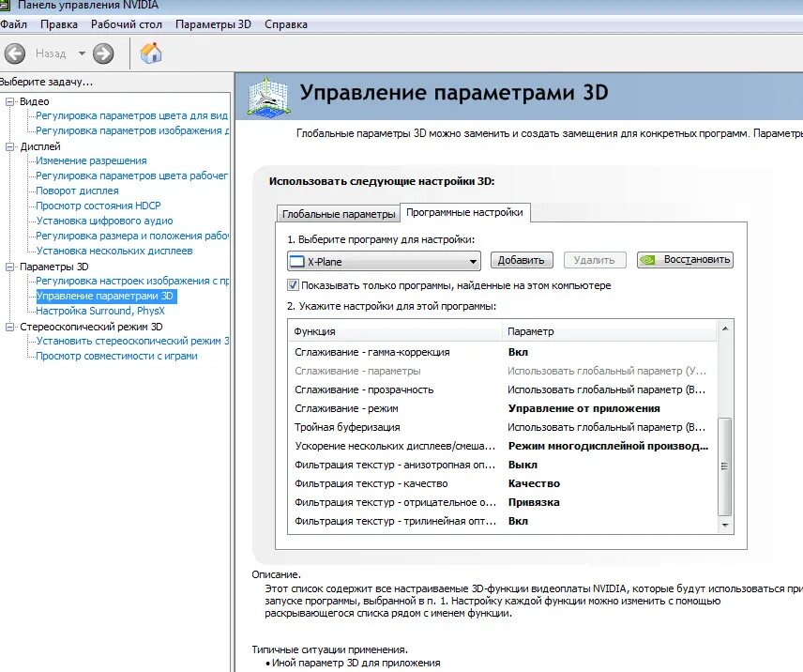This screenshot has width=803, height=672.
Task: Collapse the Дисплей tree node
Action: (x=9, y=146)
